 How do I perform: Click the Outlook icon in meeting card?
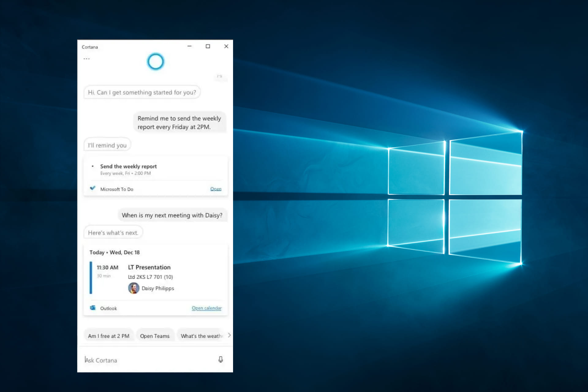[92, 308]
